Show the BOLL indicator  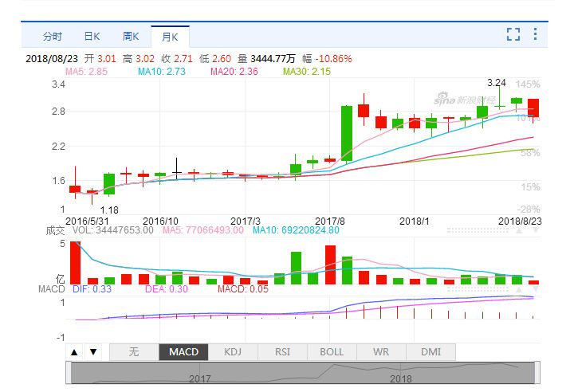click(332, 351)
